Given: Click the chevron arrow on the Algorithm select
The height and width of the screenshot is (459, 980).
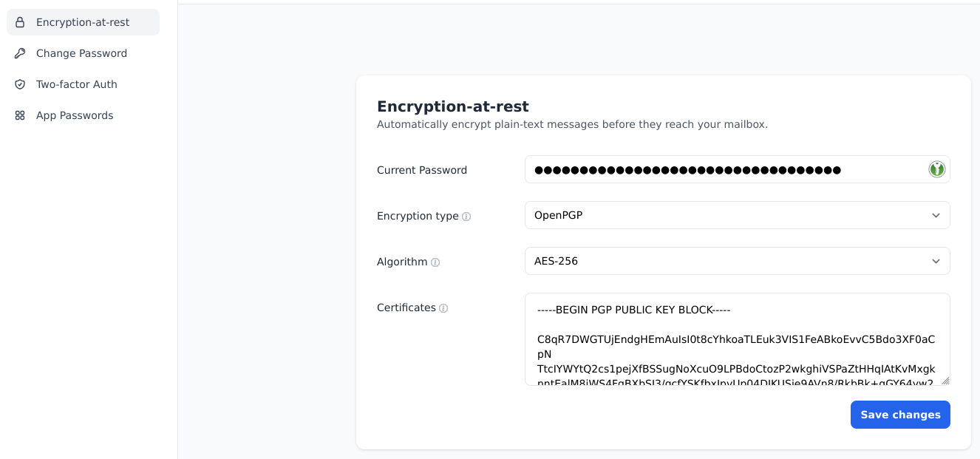Looking at the screenshot, I should coord(936,261).
